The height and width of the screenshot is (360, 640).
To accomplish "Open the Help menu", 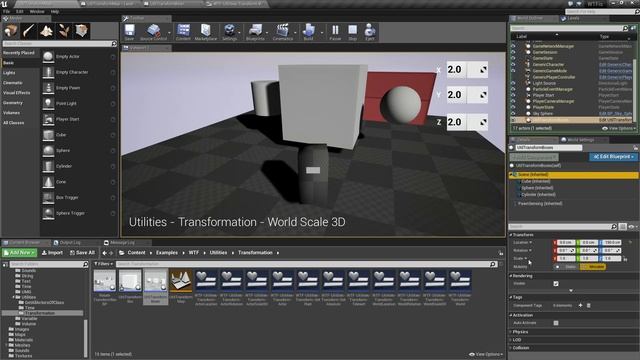I will pos(55,11).
